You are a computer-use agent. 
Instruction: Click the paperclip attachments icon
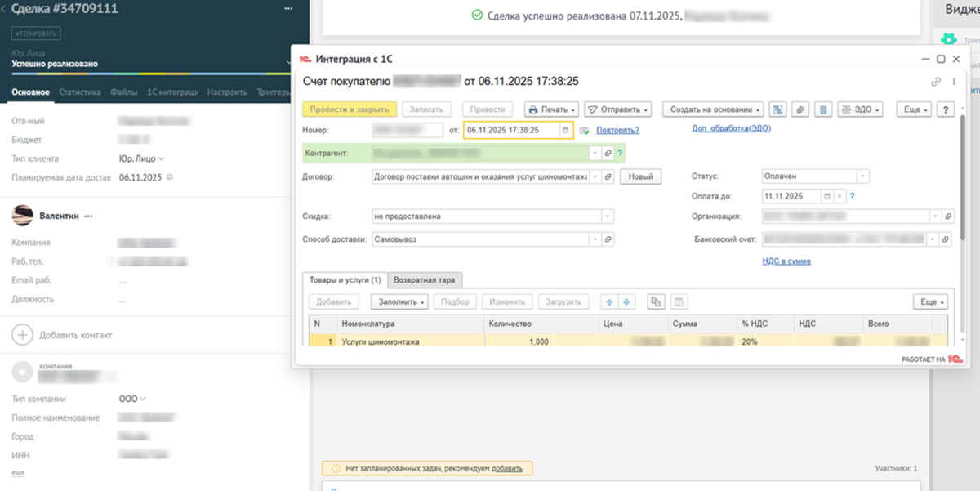[801, 109]
